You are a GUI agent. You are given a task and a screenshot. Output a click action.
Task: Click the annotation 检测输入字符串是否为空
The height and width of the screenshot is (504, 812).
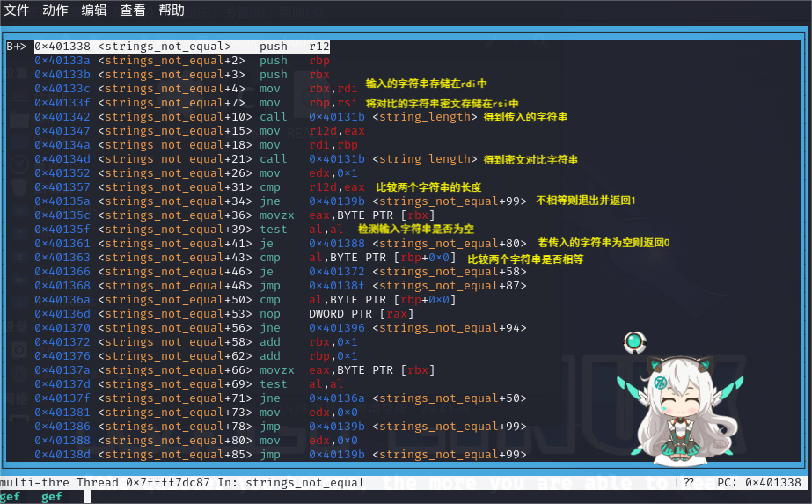coord(415,229)
